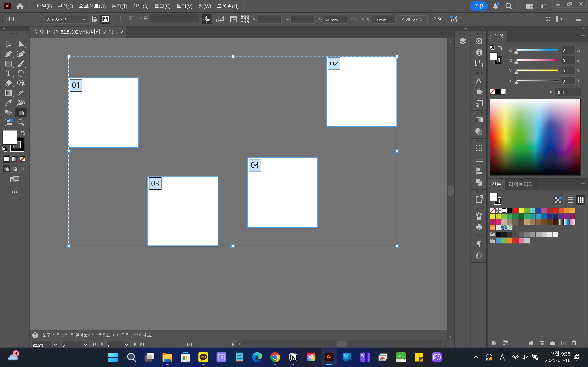The width and height of the screenshot is (588, 367).
Task: Open the artboard number dropdown
Action: (x=126, y=345)
